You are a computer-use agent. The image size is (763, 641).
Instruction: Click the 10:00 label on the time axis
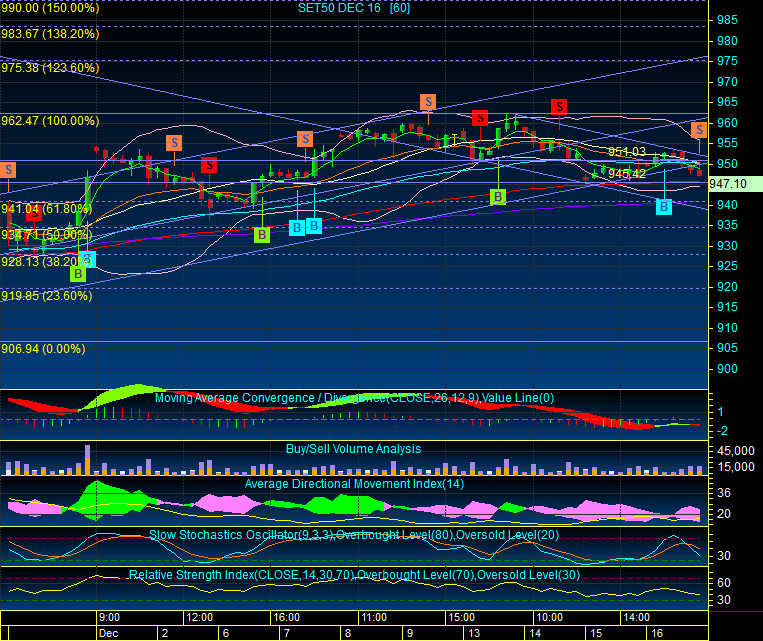click(549, 617)
